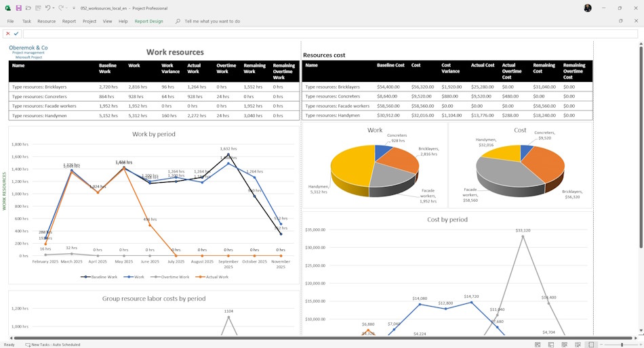644x348 pixels.
Task: Click the New Tasks : Auto Scheduled status button
Action: [53, 345]
